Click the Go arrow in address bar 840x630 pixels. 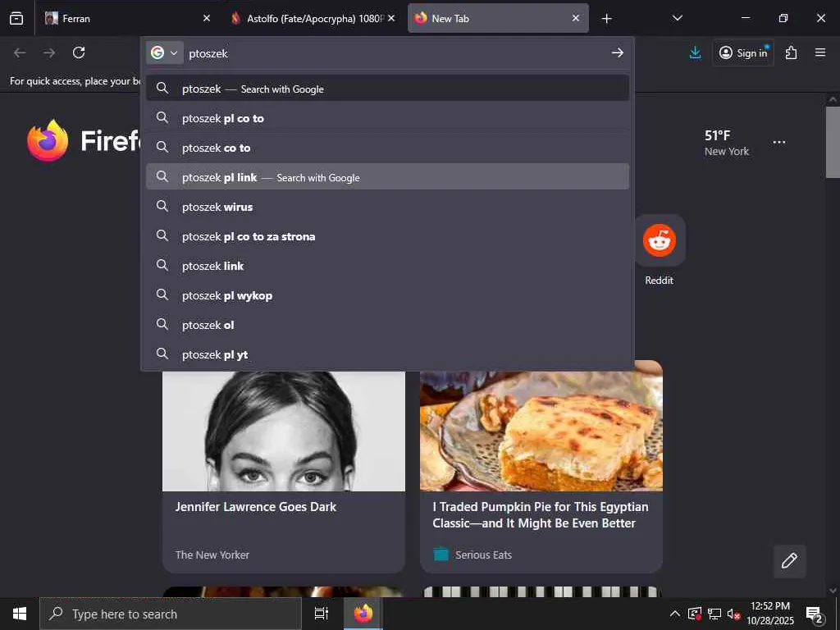[x=618, y=52]
